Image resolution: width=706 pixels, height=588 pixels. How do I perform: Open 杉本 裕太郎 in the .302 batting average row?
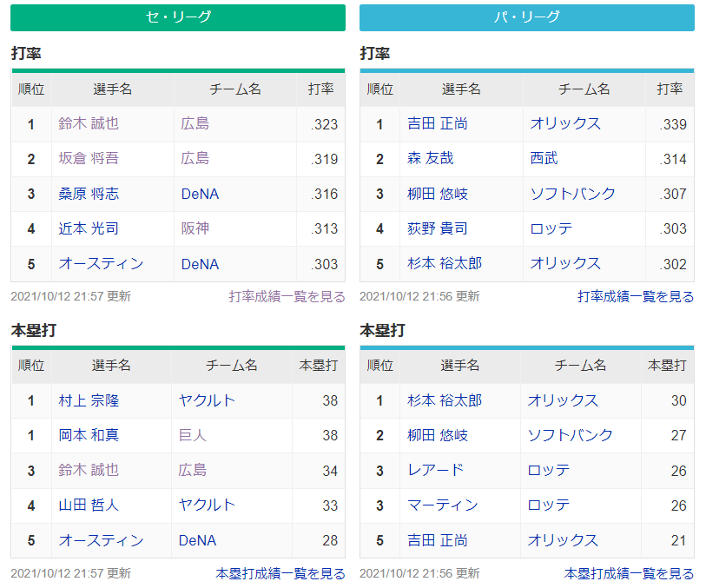coord(445,263)
